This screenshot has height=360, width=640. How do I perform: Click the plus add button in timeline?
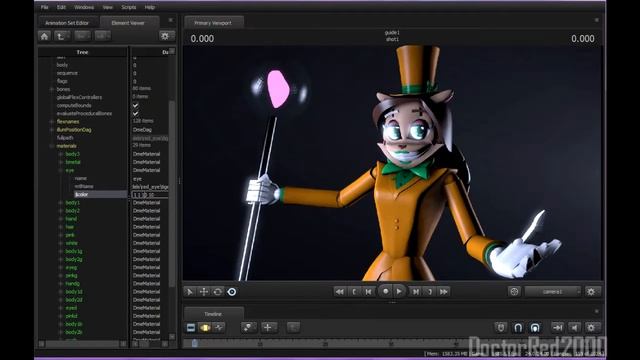268,327
